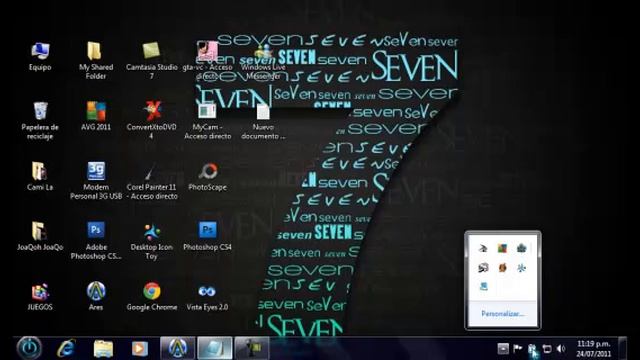Launch Internet Explorer from taskbar
Image resolution: width=640 pixels, height=360 pixels.
click(67, 348)
